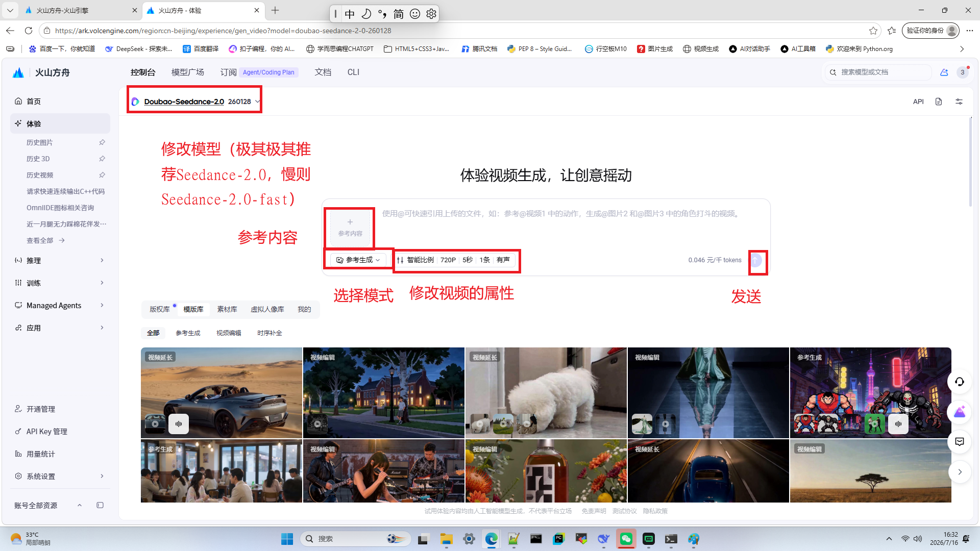Open history item OmniIDE图标相关咨询
The image size is (980, 551).
tap(60, 208)
